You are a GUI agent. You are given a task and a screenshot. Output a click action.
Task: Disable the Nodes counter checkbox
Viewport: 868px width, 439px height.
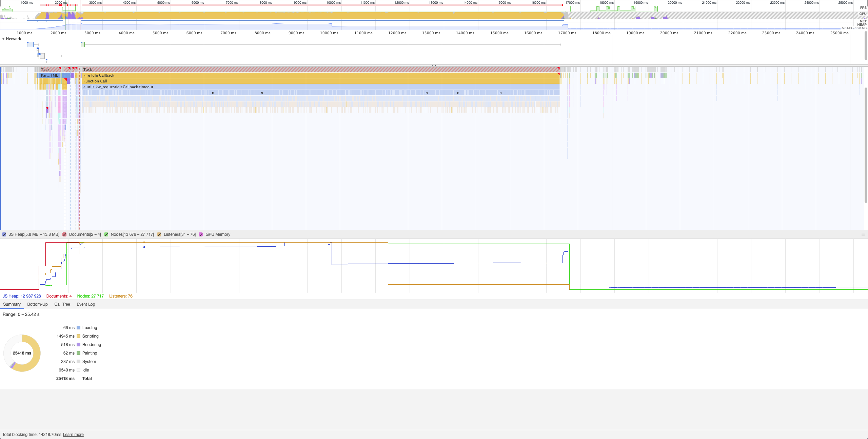(106, 234)
